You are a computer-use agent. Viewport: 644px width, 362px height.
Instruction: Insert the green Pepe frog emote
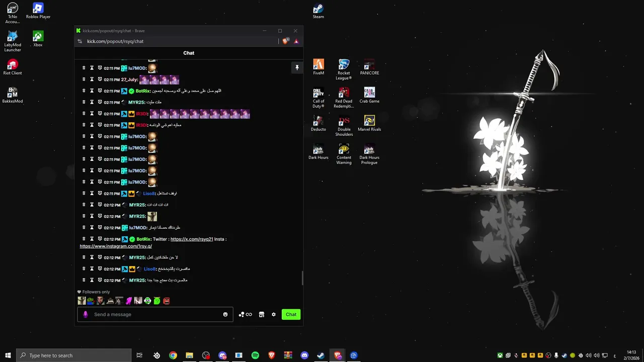[x=91, y=301]
